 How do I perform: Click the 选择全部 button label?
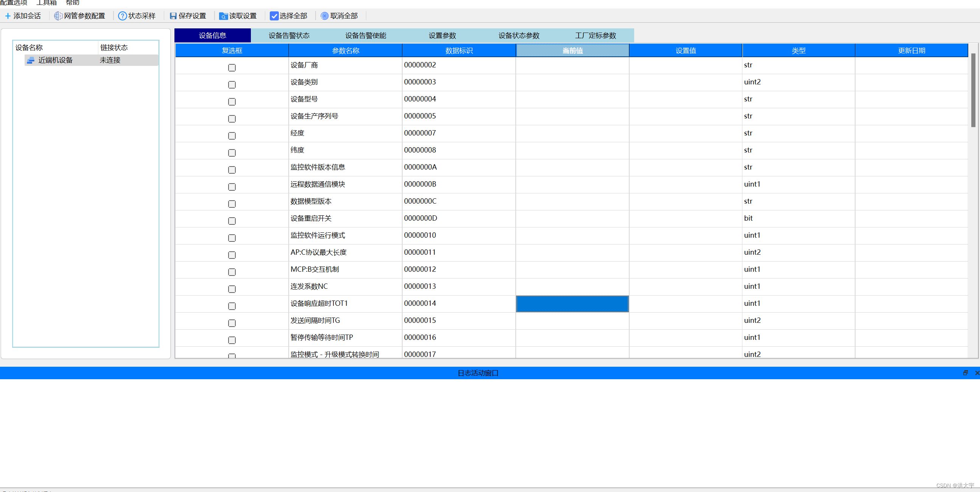(x=293, y=16)
